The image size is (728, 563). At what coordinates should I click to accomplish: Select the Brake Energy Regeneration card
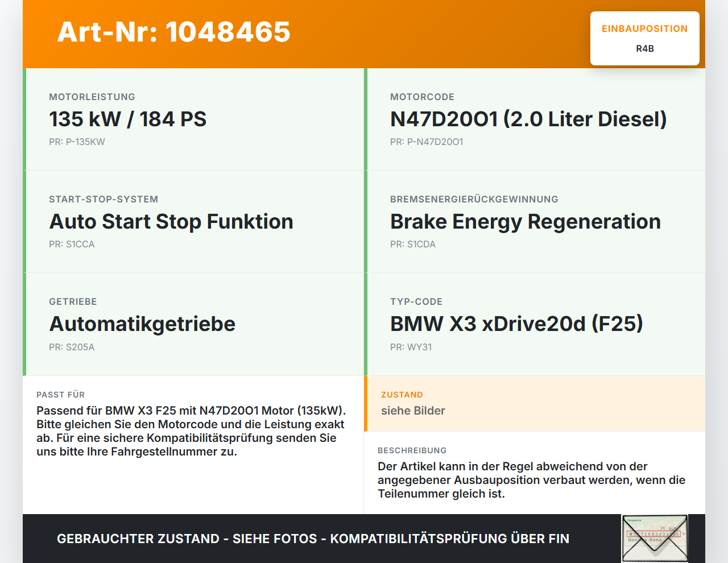(535, 222)
